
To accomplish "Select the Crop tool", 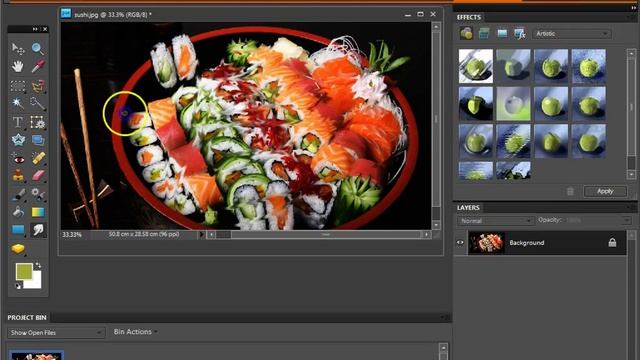I will (38, 122).
